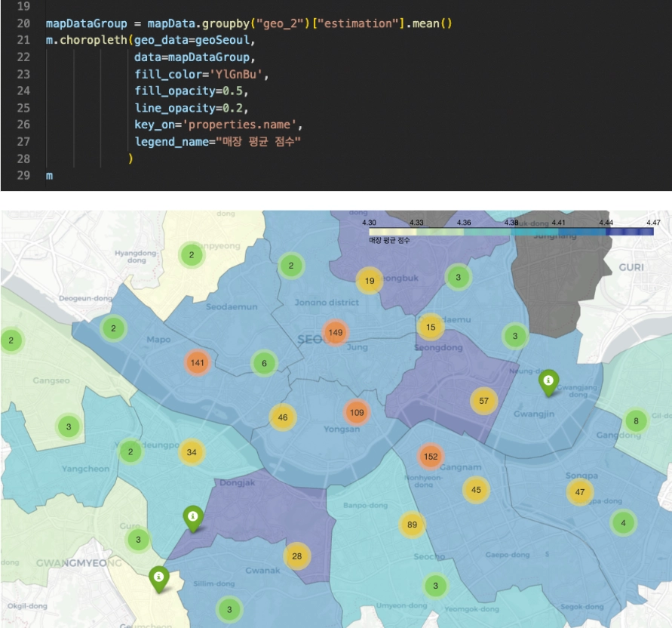Open the yellow cluster labeled 57

[484, 401]
